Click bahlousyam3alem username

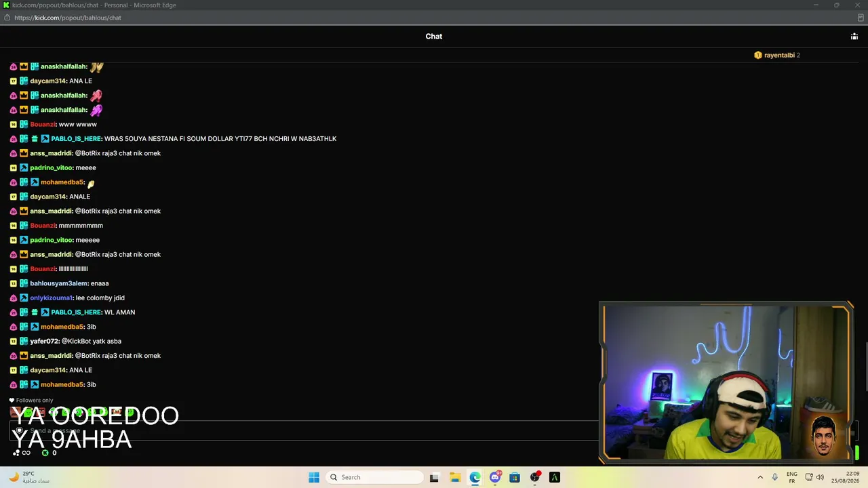click(x=59, y=283)
